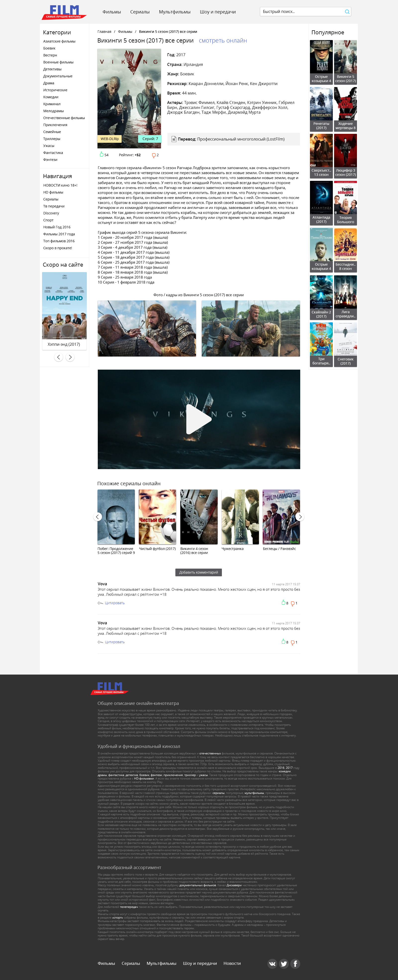
Task: Open 'Азиатские фильмы' category
Action: [x=59, y=42]
